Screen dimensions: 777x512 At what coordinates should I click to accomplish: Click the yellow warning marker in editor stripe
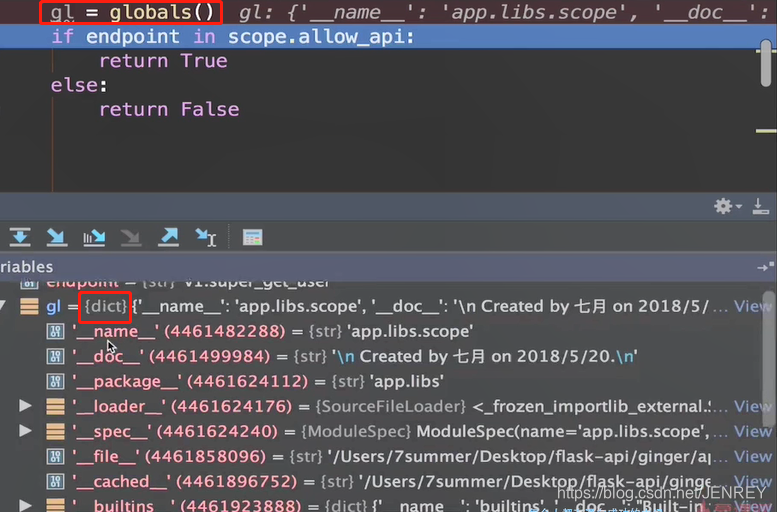click(x=766, y=131)
